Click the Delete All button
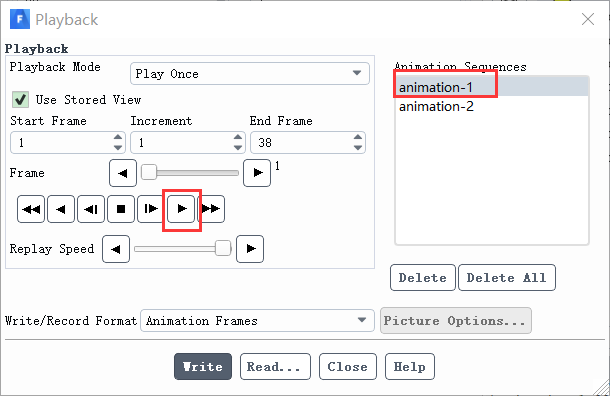610x396 pixels. click(507, 278)
